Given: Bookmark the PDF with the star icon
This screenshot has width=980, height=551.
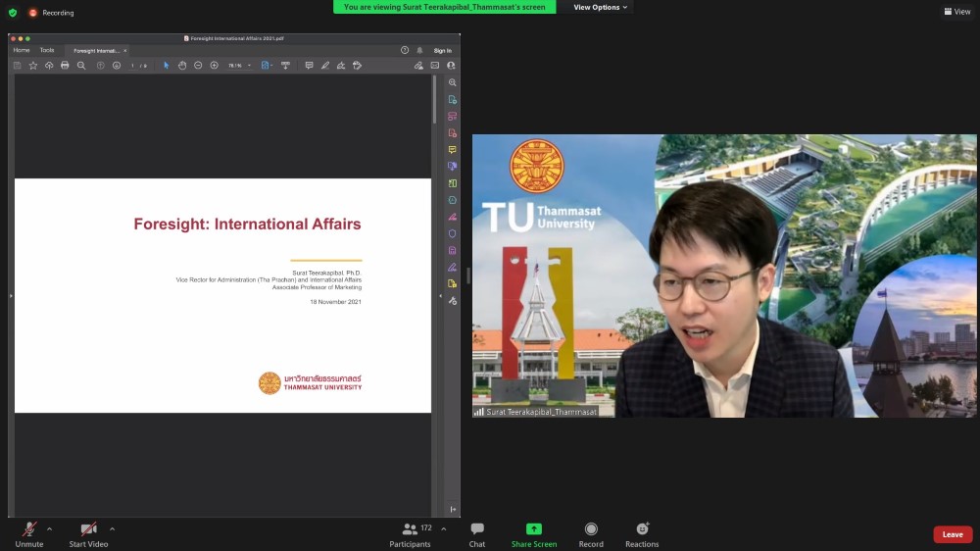Looking at the screenshot, I should [x=33, y=66].
